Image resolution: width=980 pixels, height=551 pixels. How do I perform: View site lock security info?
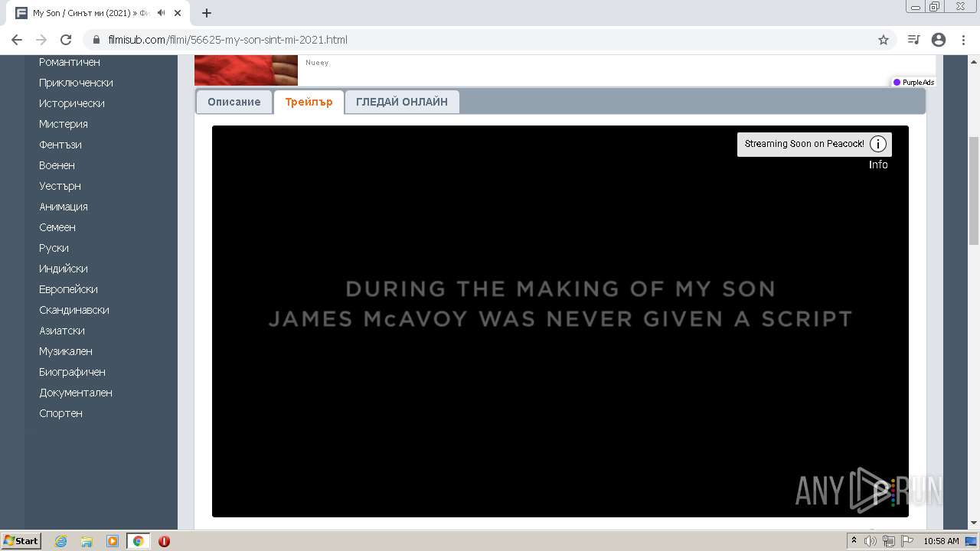96,40
